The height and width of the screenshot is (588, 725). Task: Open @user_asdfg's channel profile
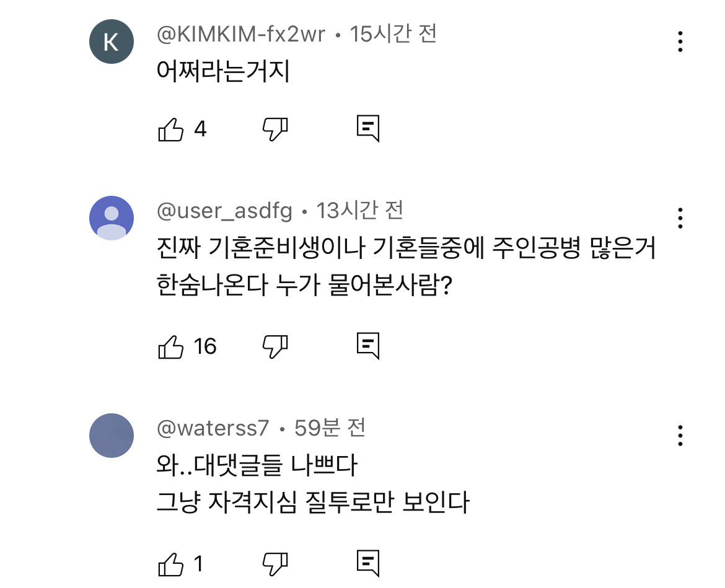pyautogui.click(x=224, y=211)
